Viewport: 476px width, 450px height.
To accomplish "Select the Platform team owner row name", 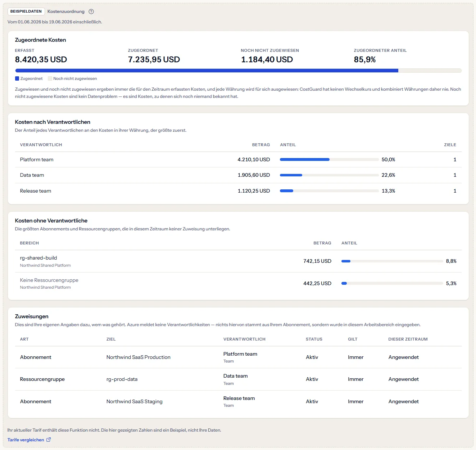I will pos(37,159).
